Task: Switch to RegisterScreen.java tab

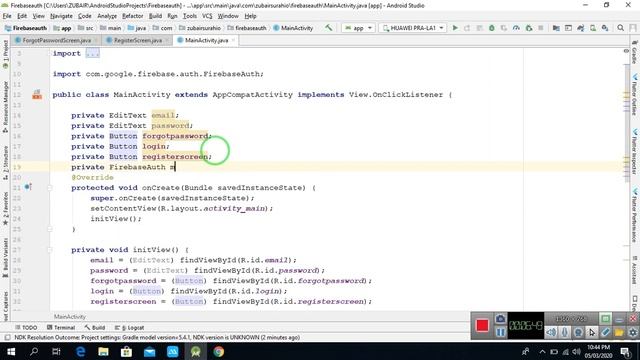Action: [138, 40]
